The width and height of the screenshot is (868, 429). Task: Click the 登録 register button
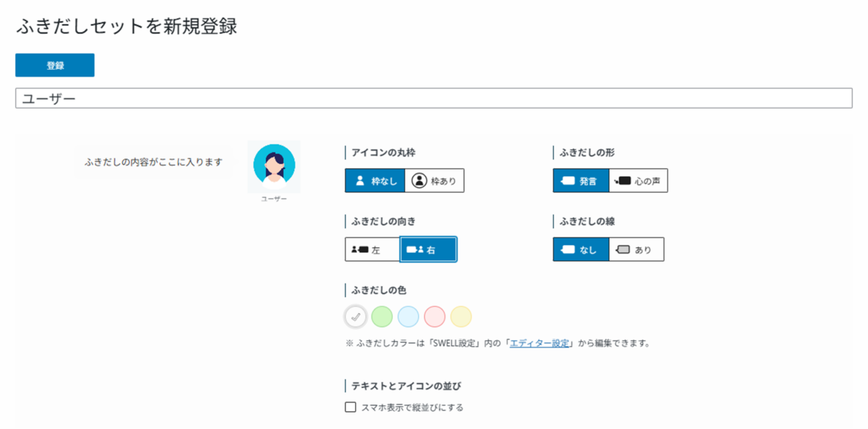(55, 65)
